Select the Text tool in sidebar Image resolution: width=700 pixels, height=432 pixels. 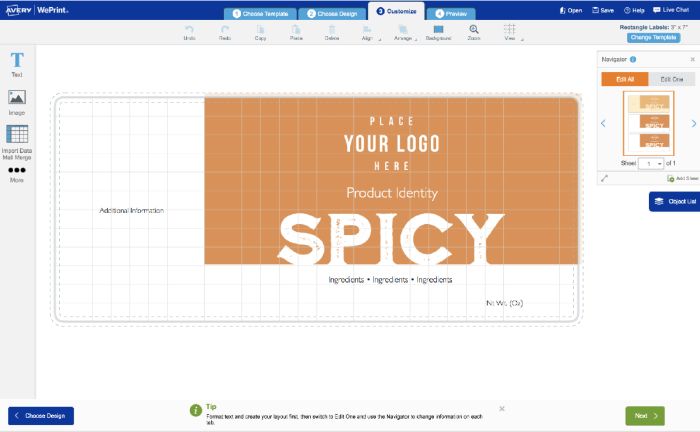(x=17, y=65)
